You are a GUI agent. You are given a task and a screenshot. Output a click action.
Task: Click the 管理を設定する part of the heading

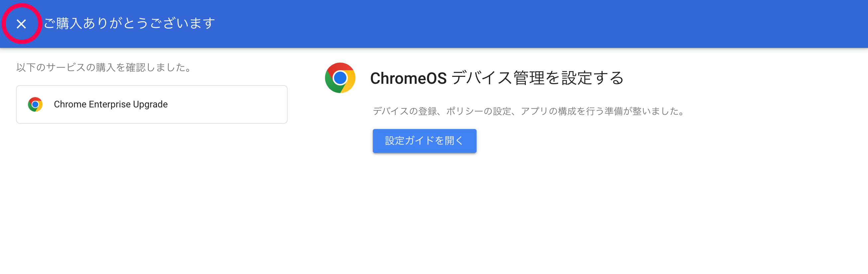click(x=568, y=78)
